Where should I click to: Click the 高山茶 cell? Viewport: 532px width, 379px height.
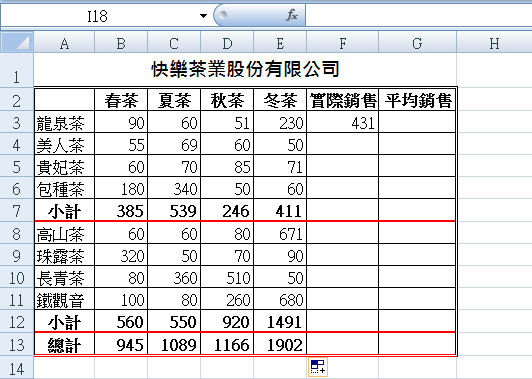64,233
